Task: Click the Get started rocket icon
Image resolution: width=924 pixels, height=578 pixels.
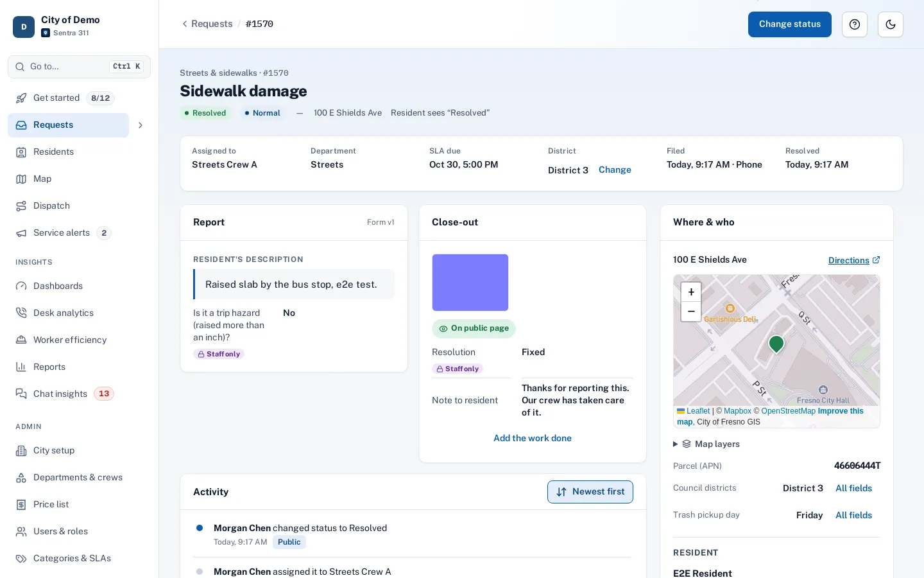Action: (21, 98)
